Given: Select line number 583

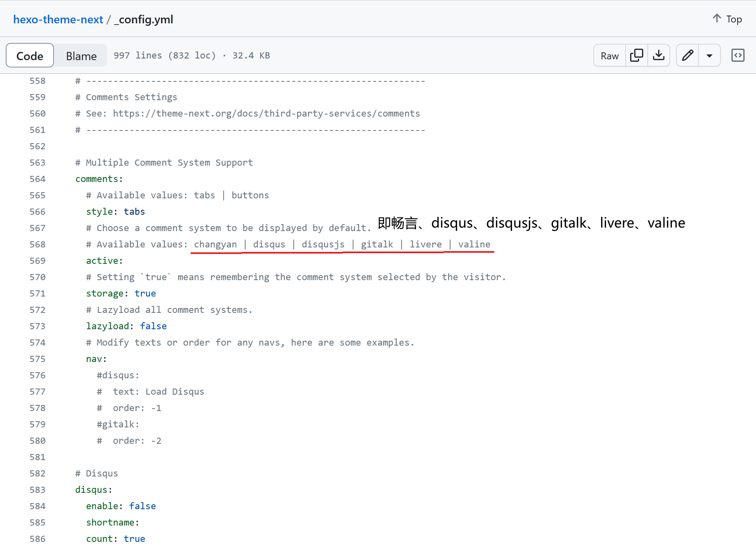Looking at the screenshot, I should point(38,490).
